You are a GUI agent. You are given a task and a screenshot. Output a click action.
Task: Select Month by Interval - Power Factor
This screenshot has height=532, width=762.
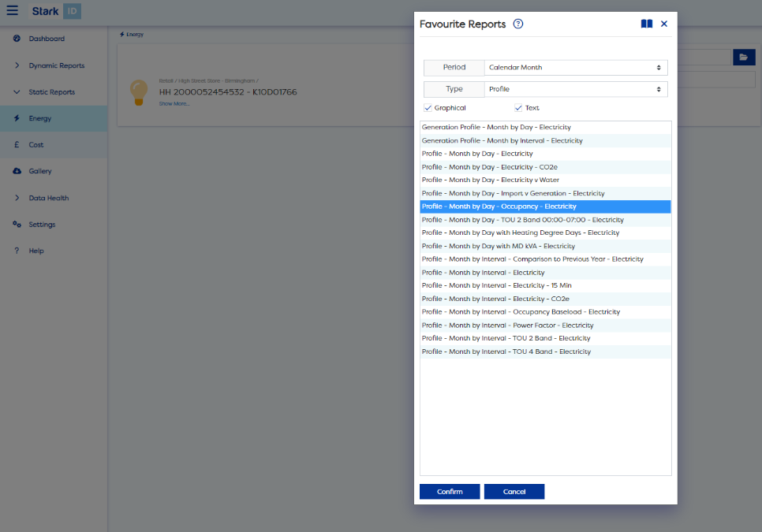coord(545,326)
